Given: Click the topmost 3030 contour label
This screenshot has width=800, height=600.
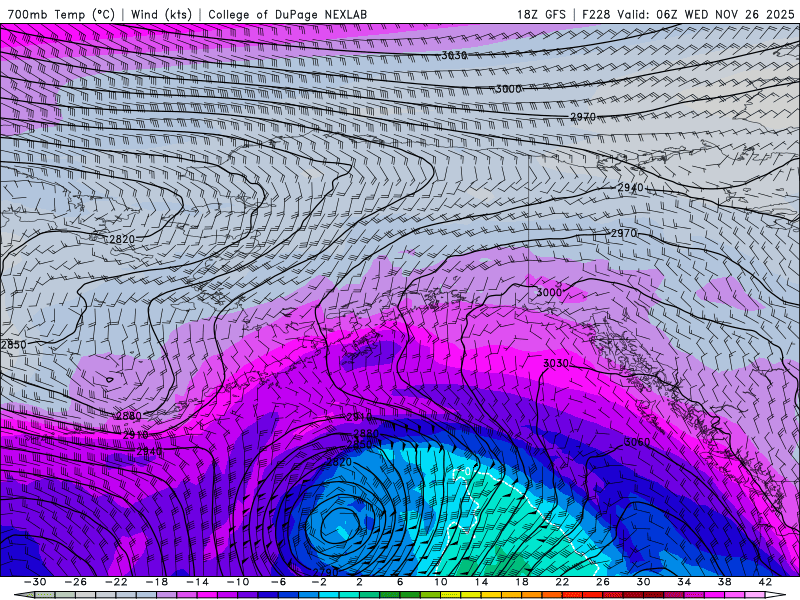Looking at the screenshot, I should pos(454,55).
